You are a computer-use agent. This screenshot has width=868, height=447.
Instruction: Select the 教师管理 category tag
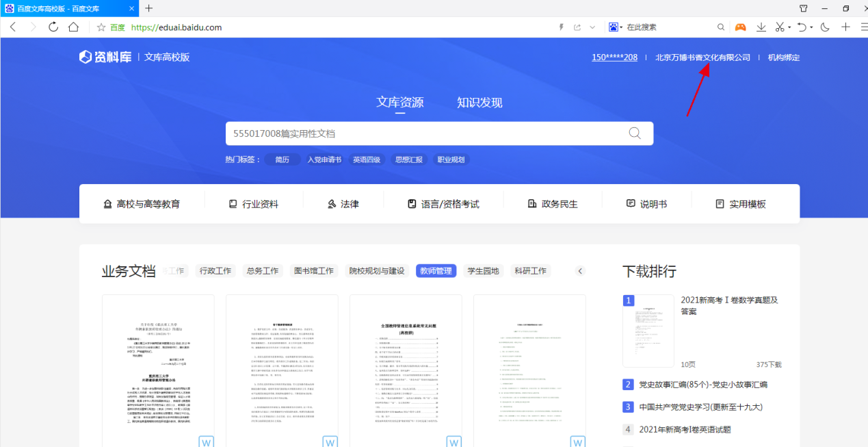point(436,271)
